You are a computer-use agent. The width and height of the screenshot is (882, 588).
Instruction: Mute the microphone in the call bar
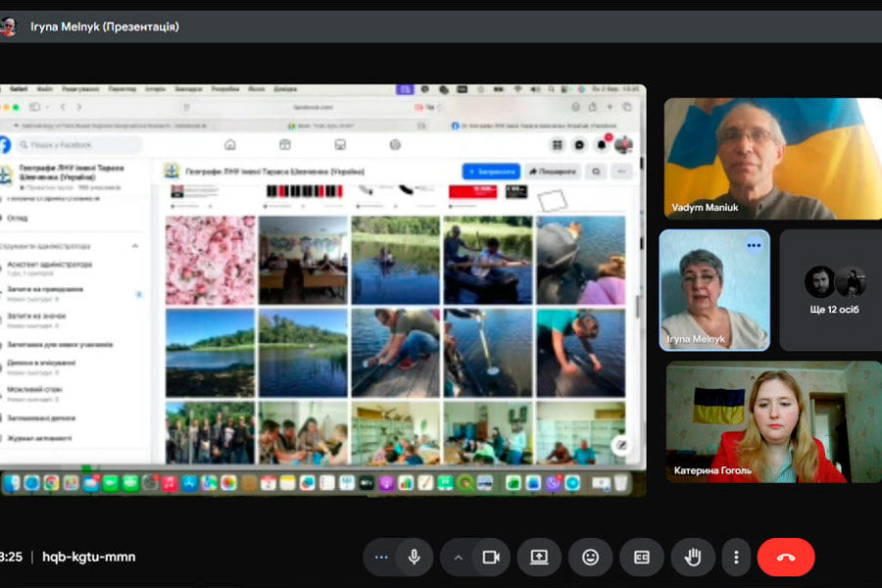414,557
